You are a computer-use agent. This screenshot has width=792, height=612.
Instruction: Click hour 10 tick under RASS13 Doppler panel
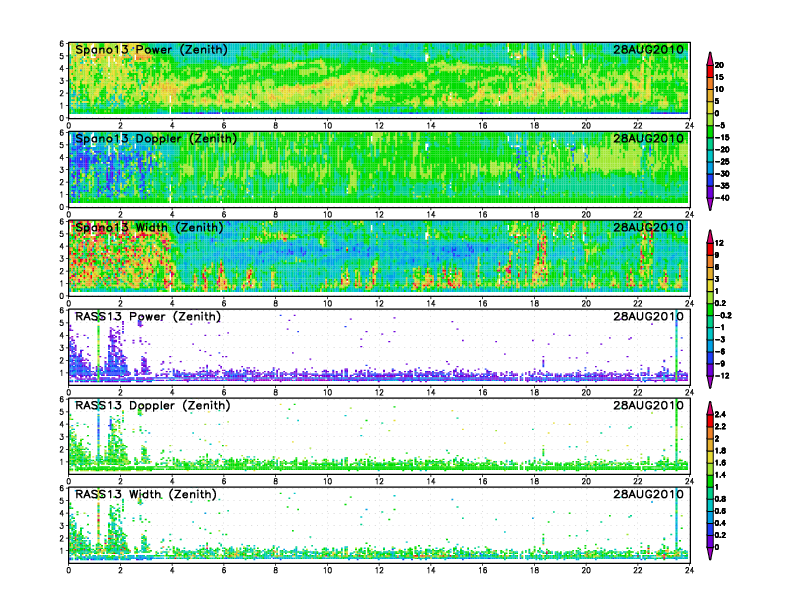pyautogui.click(x=327, y=481)
